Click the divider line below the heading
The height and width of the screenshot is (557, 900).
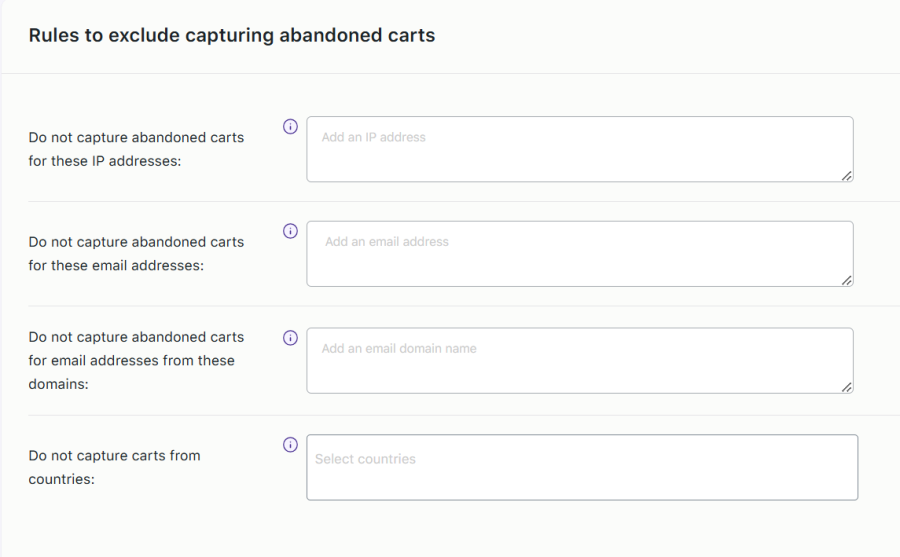tap(450, 73)
